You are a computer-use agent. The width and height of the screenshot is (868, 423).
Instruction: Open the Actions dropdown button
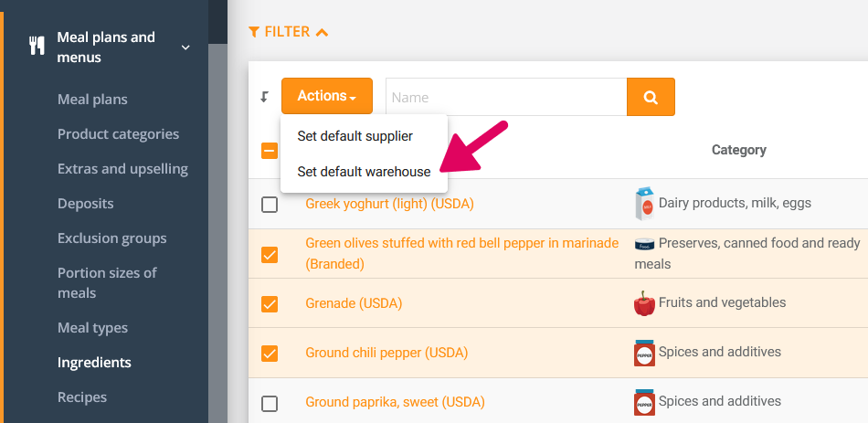[326, 96]
